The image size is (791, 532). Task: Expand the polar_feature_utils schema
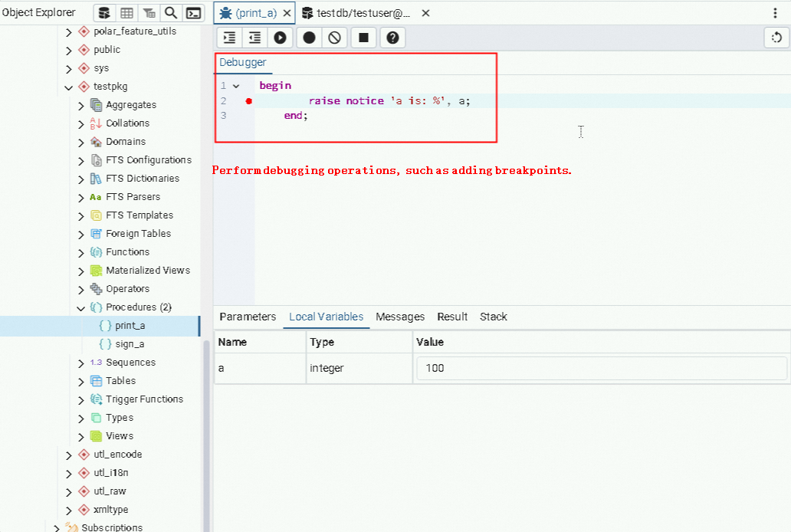coord(69,32)
